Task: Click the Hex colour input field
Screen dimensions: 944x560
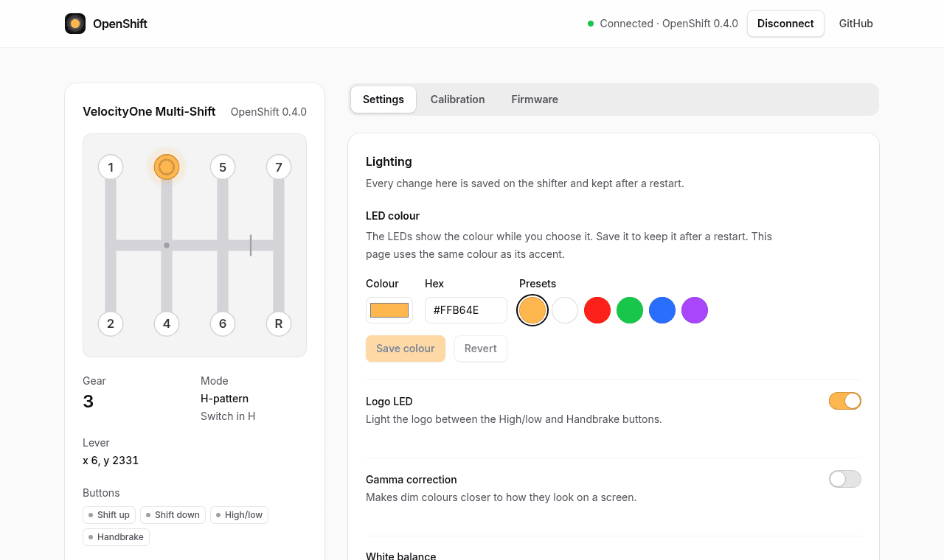Action: pyautogui.click(x=466, y=310)
